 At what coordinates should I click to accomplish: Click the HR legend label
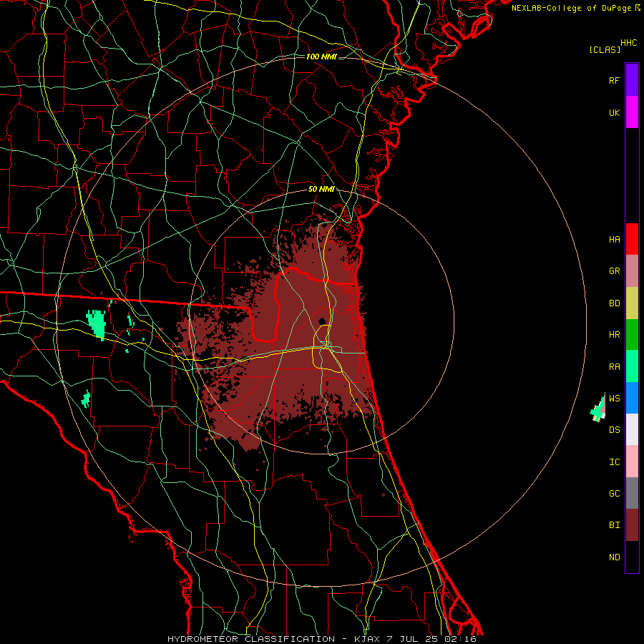point(614,335)
